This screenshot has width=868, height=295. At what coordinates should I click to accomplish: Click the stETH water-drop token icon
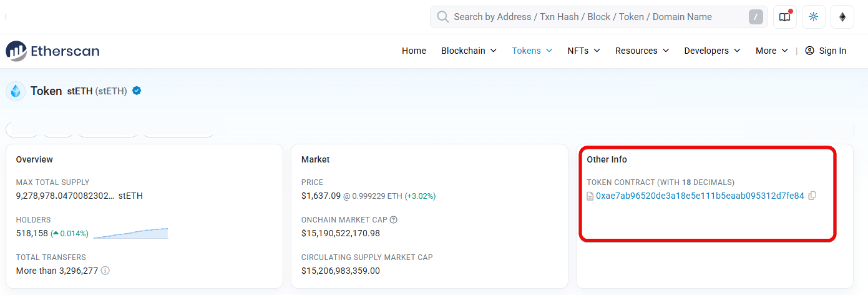tap(16, 91)
